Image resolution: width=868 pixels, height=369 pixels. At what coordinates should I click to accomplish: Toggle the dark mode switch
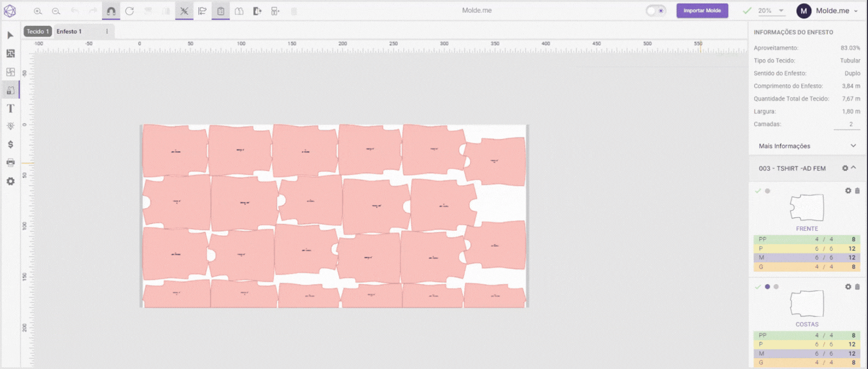(655, 11)
